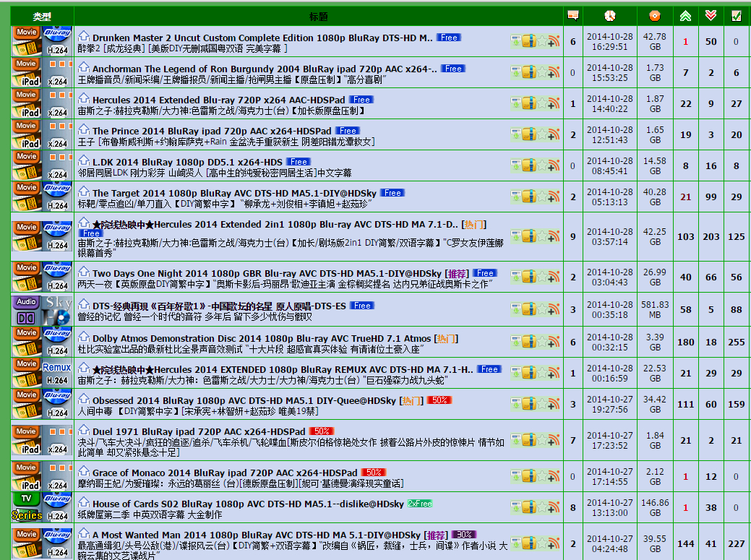This screenshot has height=560, width=751.
Task: Click size 581.83 MB in DTS audio row
Action: (x=655, y=310)
